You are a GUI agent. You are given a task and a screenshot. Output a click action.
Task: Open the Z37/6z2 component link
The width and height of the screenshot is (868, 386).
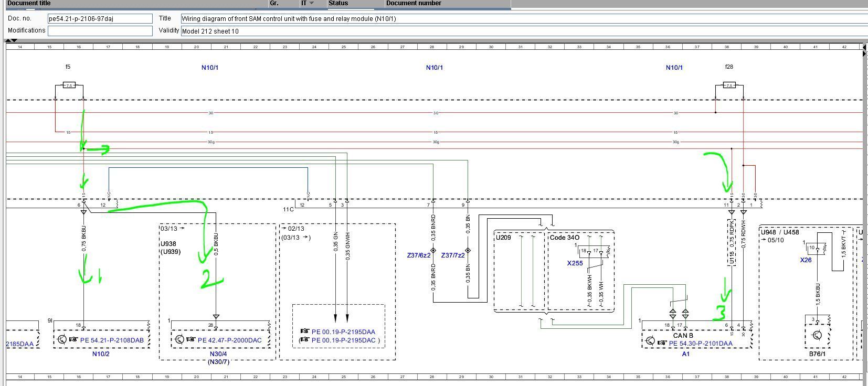tap(418, 255)
